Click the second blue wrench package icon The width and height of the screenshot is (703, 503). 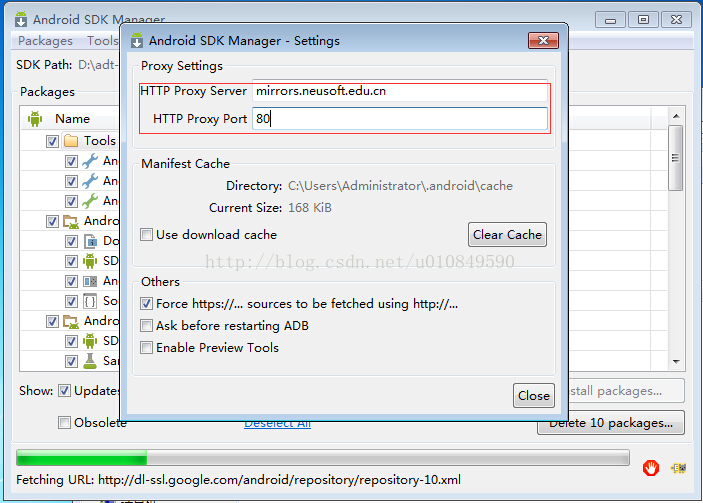pos(90,181)
